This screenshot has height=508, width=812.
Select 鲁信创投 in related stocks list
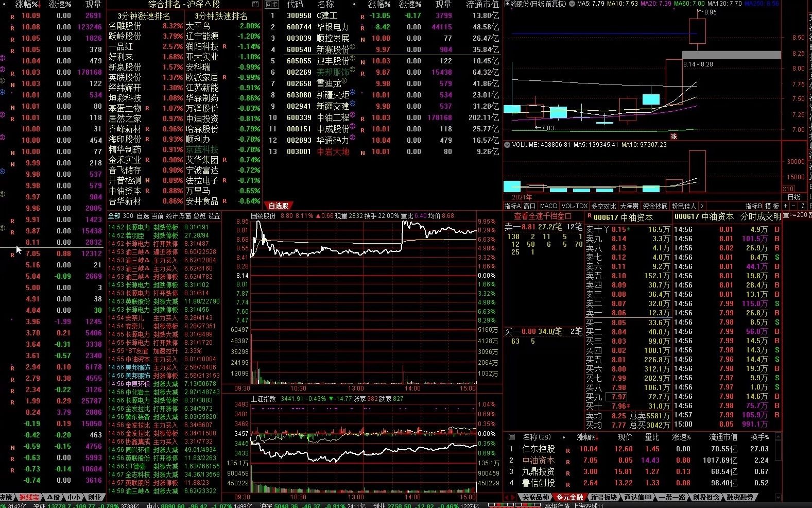[x=539, y=483]
